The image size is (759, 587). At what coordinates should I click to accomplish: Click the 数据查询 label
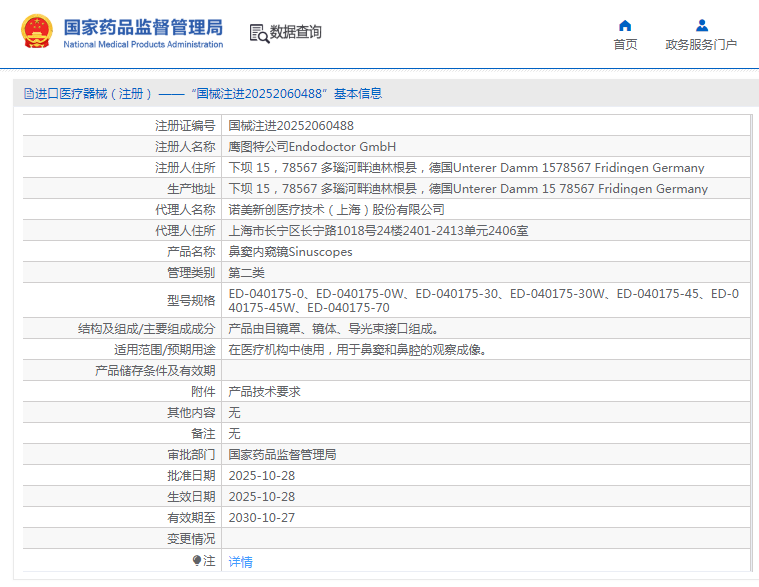click(x=296, y=32)
